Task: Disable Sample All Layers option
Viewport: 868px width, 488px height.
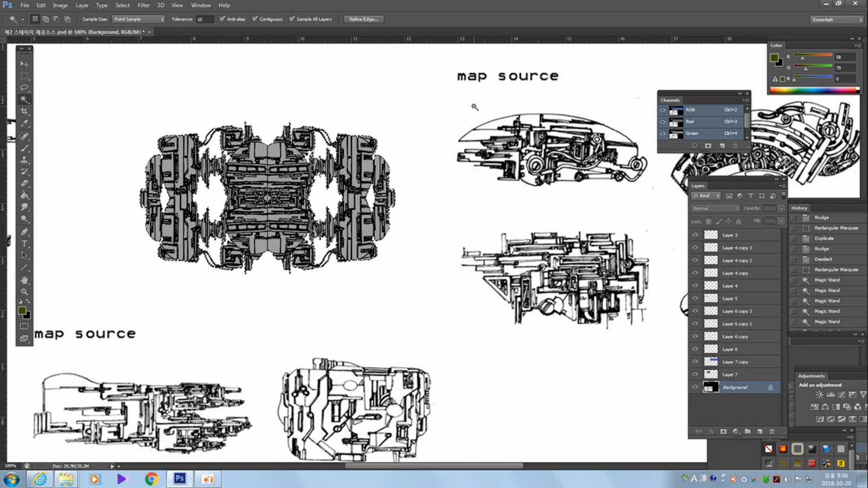Action: [292, 19]
